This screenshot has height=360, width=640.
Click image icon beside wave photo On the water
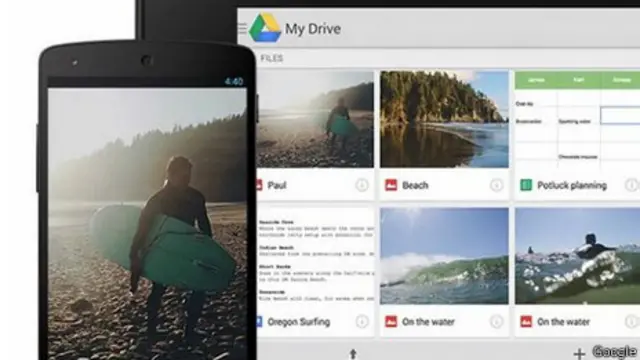click(x=391, y=322)
